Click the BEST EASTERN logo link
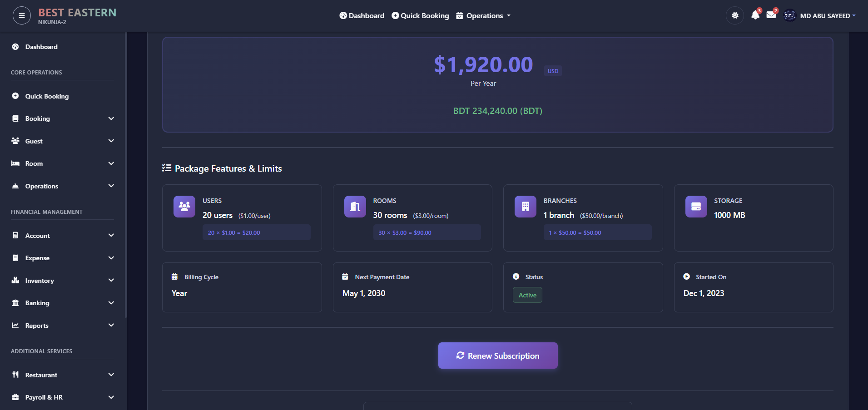This screenshot has height=410, width=868. tap(77, 13)
